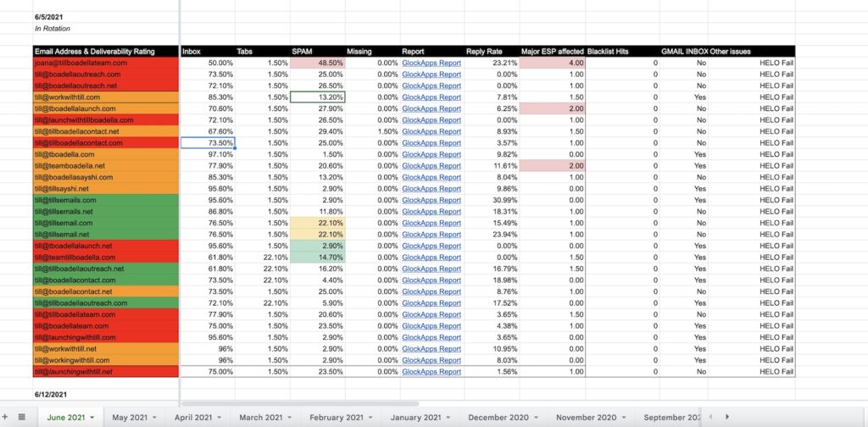Viewport: 868px width, 427px height.
Task: Add a new sheet with plus icon
Action: point(5,417)
